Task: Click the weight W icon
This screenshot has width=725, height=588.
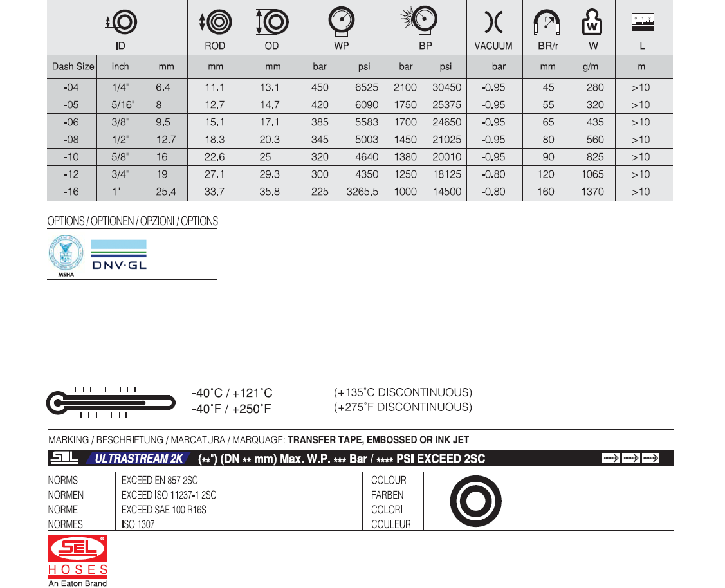Action: (x=592, y=23)
